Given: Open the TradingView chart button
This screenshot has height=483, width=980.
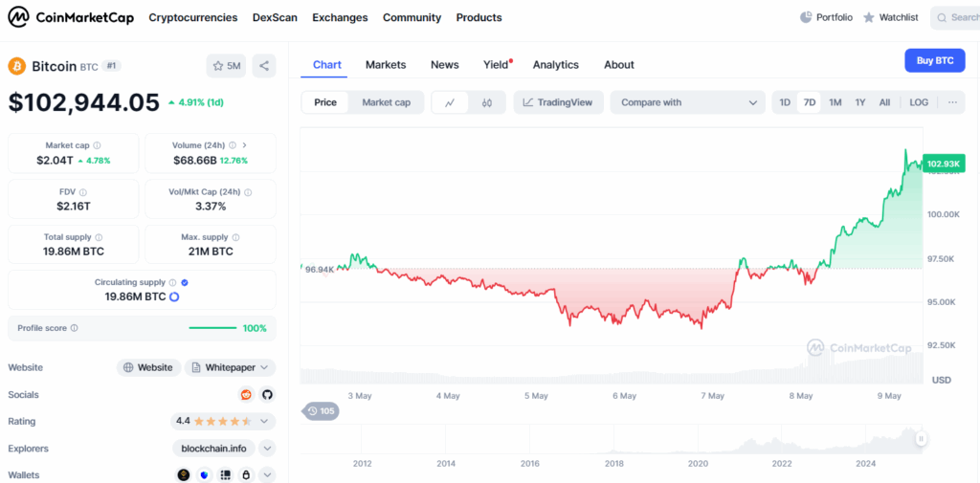Looking at the screenshot, I should 557,102.
